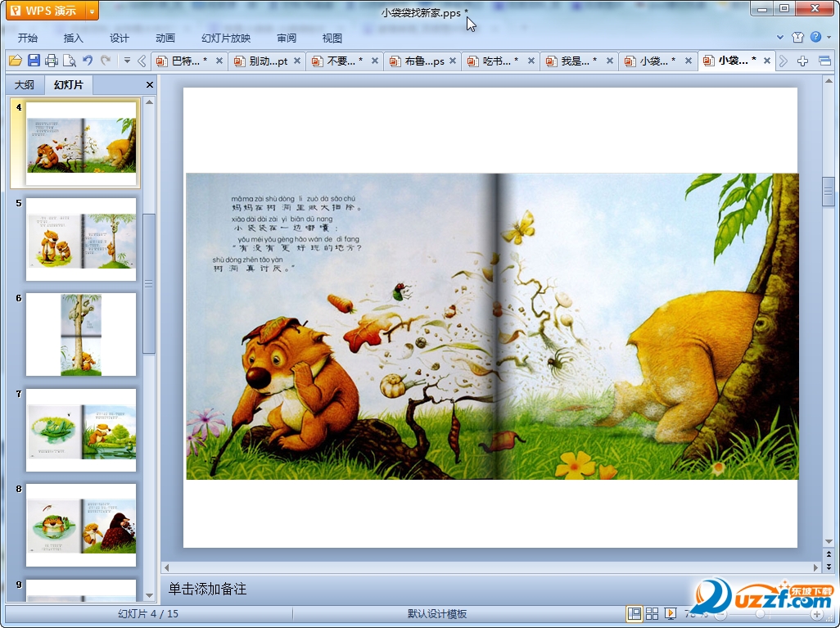Close the active 小袋... document tab
The height and width of the screenshot is (628, 840).
click(x=767, y=61)
